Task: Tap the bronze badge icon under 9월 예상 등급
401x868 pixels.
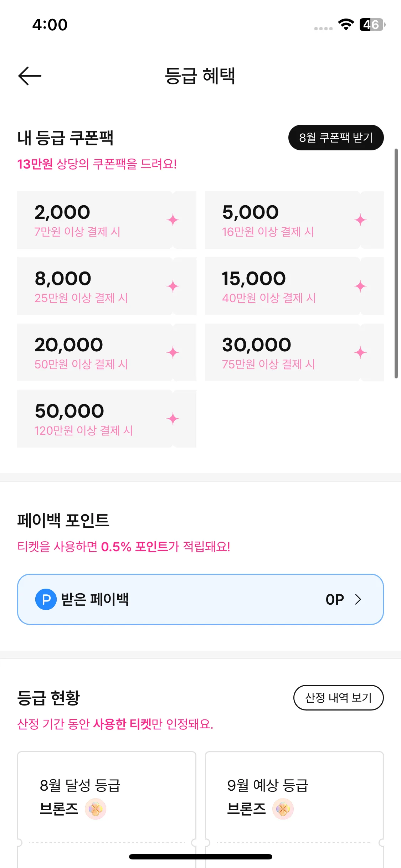Action: (283, 809)
